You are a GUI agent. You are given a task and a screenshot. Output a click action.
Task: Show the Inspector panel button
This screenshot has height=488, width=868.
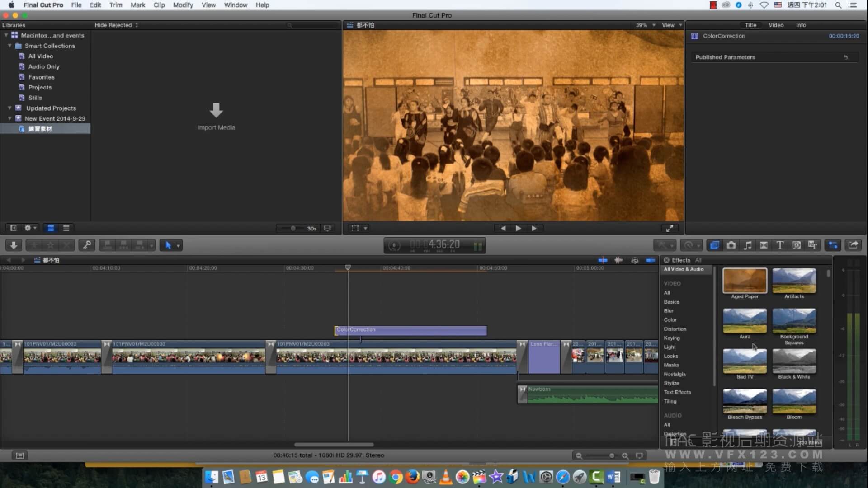pos(833,245)
